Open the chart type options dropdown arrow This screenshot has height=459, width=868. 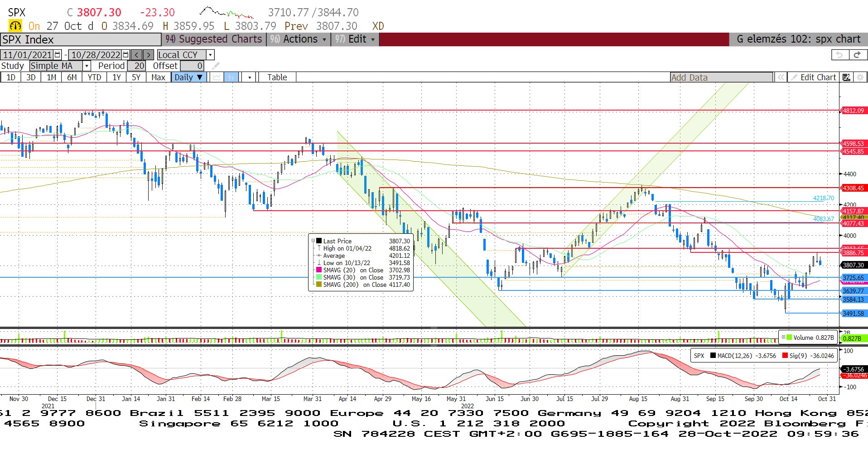pos(249,77)
